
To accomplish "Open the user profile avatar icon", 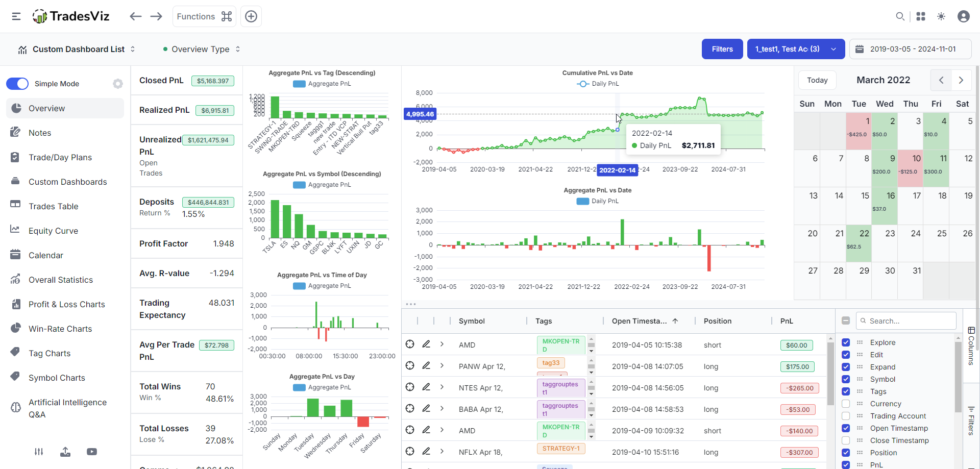I will pyautogui.click(x=964, y=16).
